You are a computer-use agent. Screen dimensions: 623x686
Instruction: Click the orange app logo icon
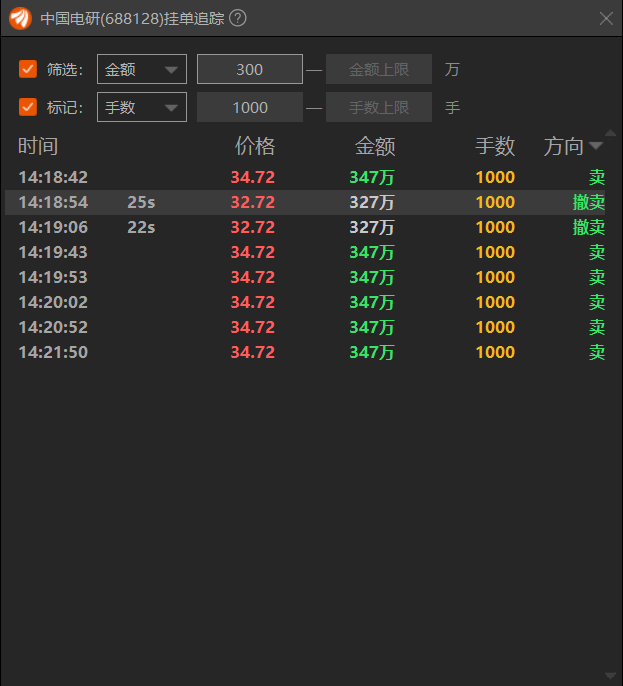20,18
